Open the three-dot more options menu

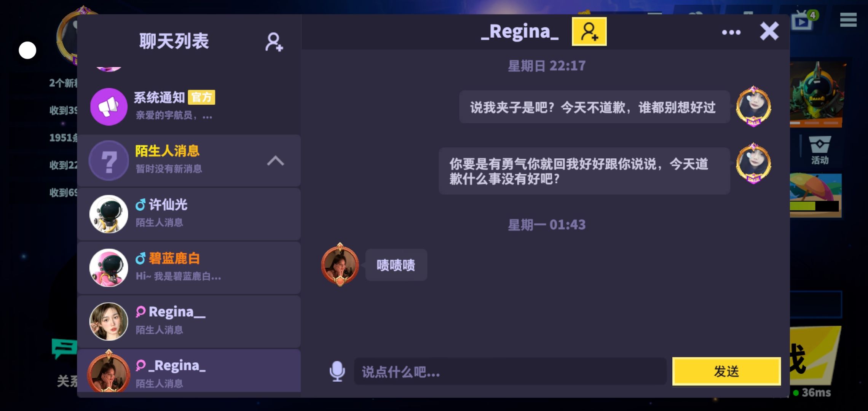point(731,32)
